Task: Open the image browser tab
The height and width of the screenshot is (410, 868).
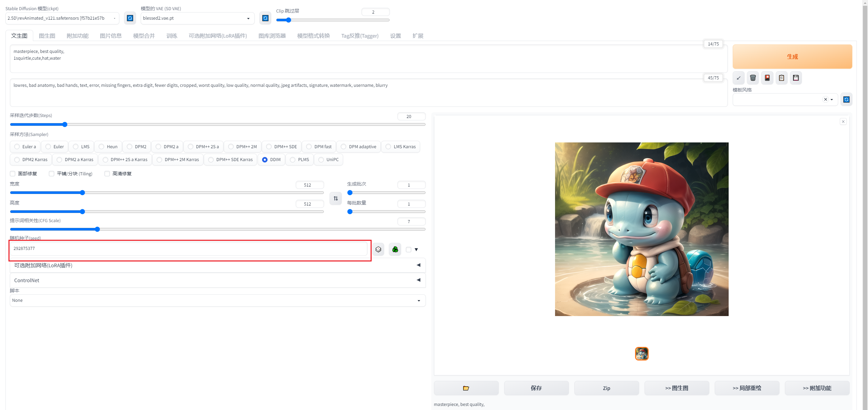Action: [x=272, y=36]
